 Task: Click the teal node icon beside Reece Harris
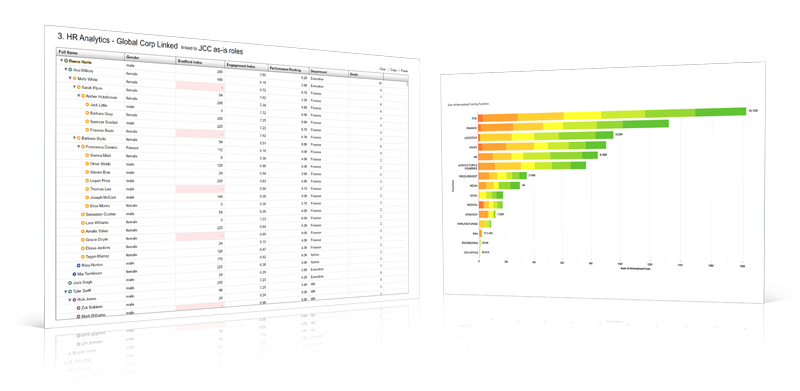tap(65, 61)
